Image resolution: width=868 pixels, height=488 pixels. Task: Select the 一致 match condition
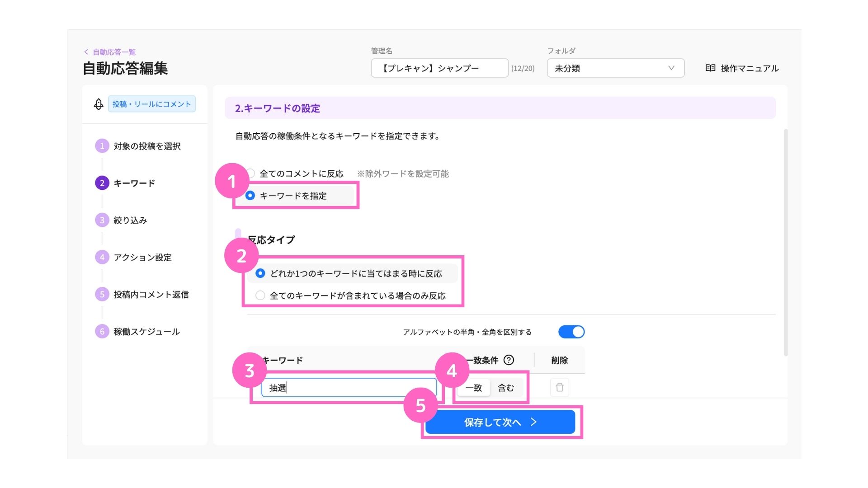(474, 388)
